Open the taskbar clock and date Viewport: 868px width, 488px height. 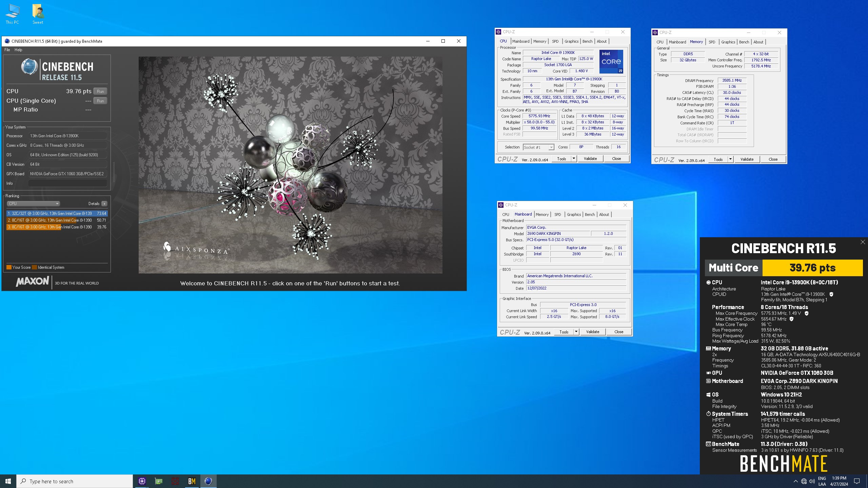tap(839, 481)
